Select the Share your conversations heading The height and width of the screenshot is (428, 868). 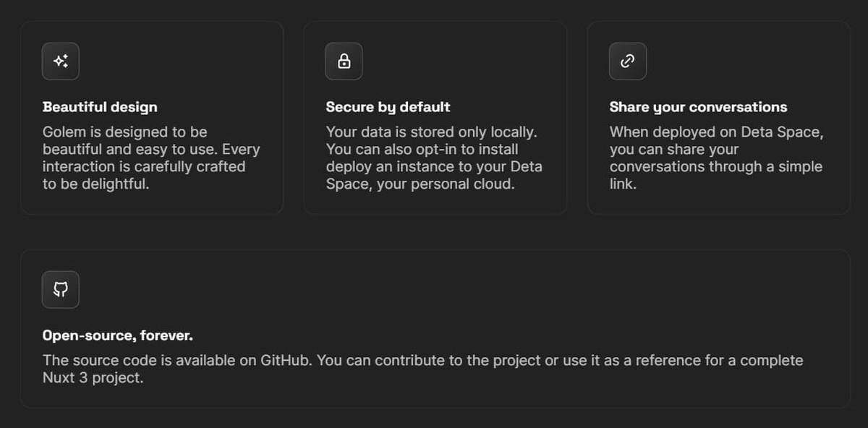click(x=698, y=107)
